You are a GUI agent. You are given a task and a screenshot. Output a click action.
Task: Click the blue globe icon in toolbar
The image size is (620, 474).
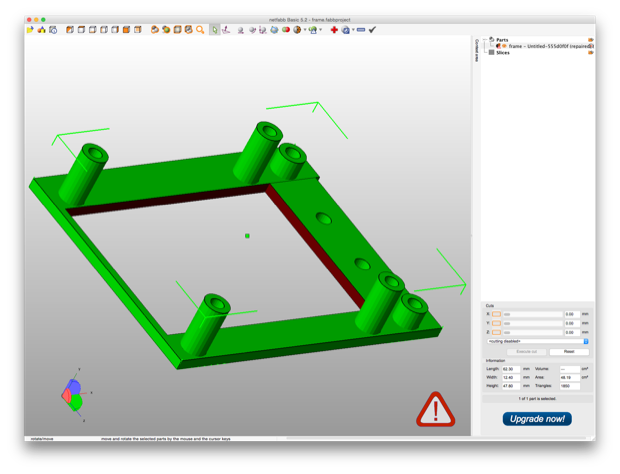tap(274, 30)
